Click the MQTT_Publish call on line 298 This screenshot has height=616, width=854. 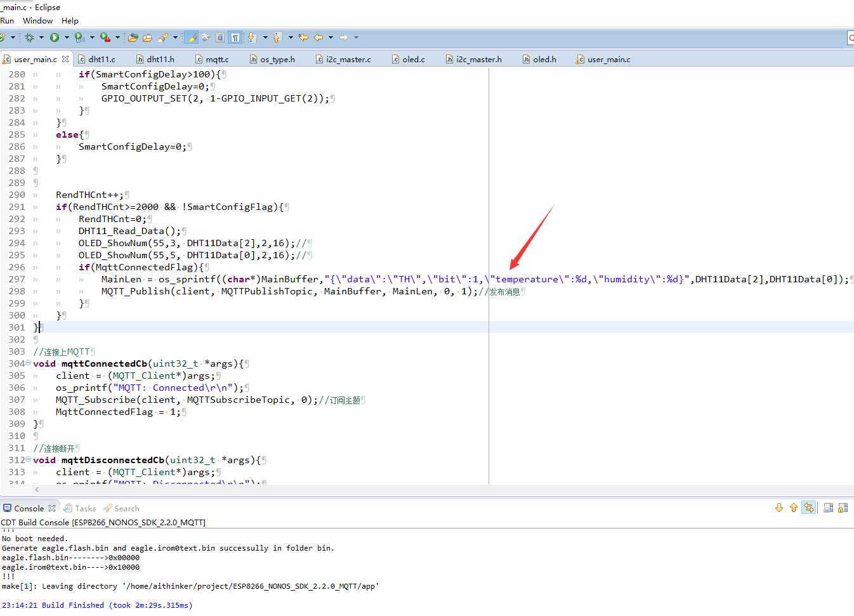[x=135, y=291]
